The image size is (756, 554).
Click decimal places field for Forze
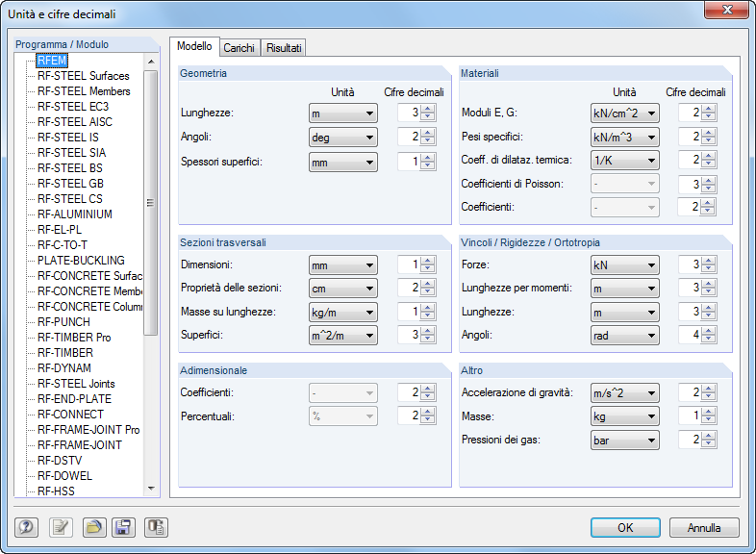pos(690,264)
